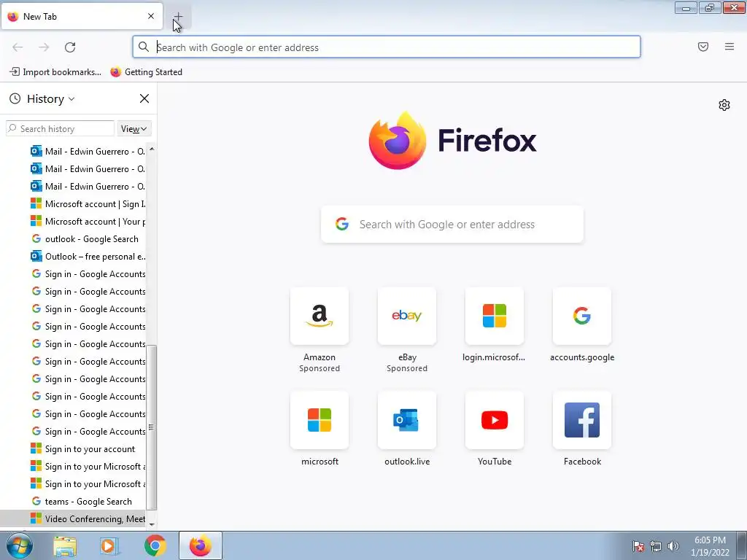Open 'Microsoft account | Sign I...' history entry
Screen dimensions: 747x560
88,204
